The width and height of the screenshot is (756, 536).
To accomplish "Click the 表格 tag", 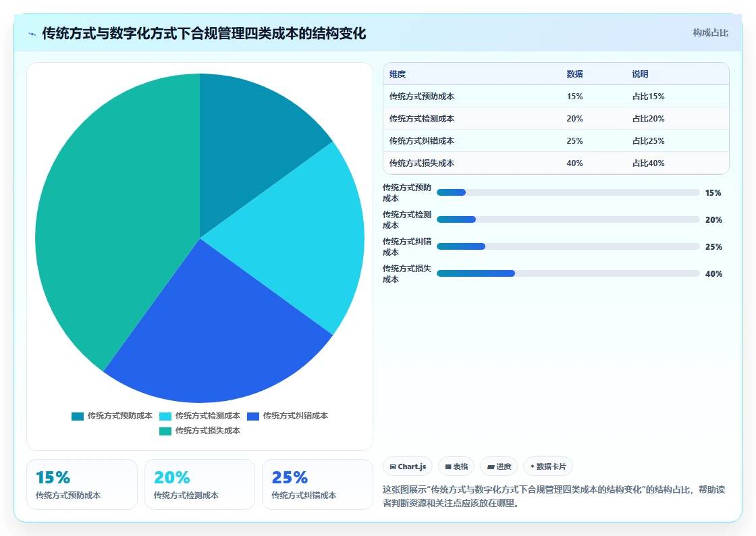I will (456, 466).
